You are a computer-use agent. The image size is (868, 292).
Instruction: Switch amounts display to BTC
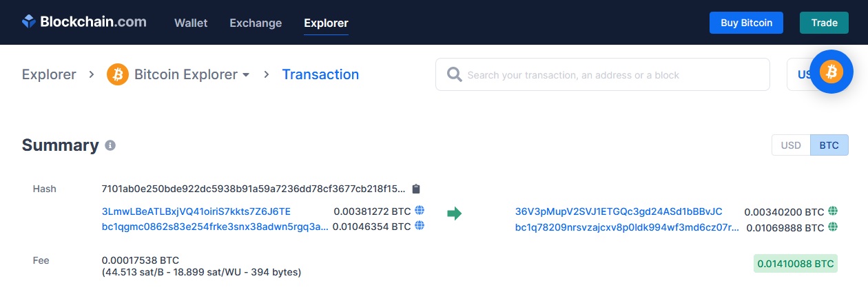pyautogui.click(x=829, y=145)
